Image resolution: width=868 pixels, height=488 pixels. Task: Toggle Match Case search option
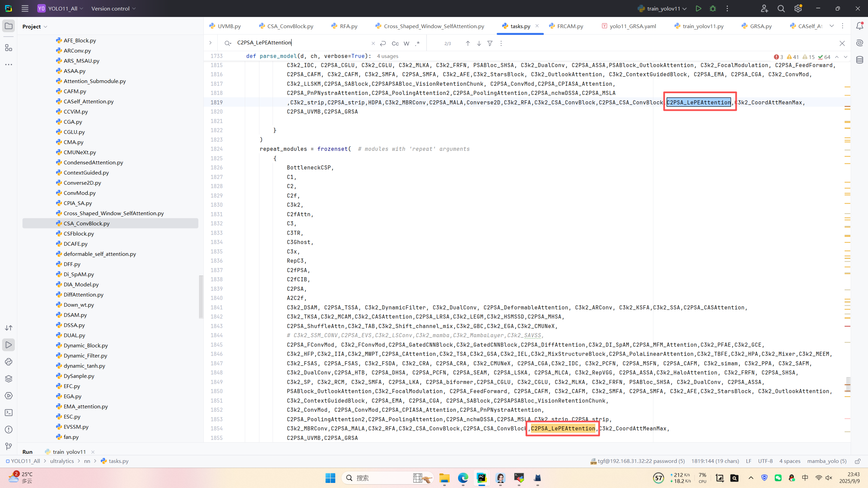395,43
